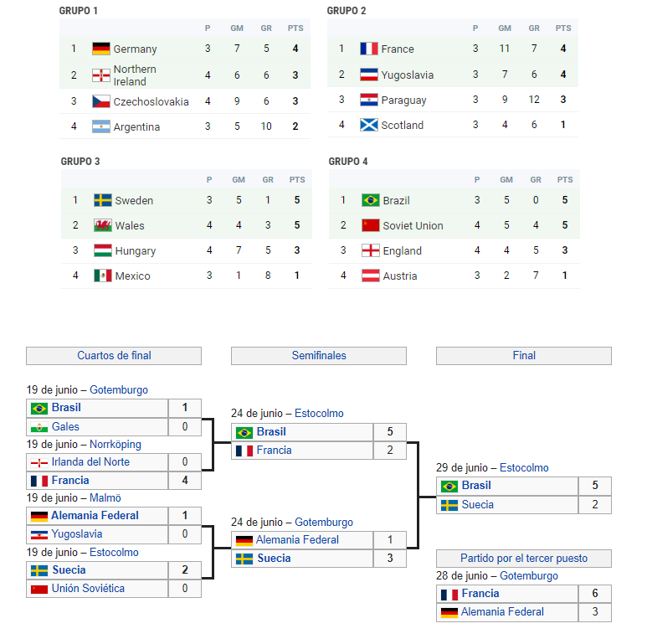
Task: Click the Northern Ireland team name
Action: tap(135, 75)
